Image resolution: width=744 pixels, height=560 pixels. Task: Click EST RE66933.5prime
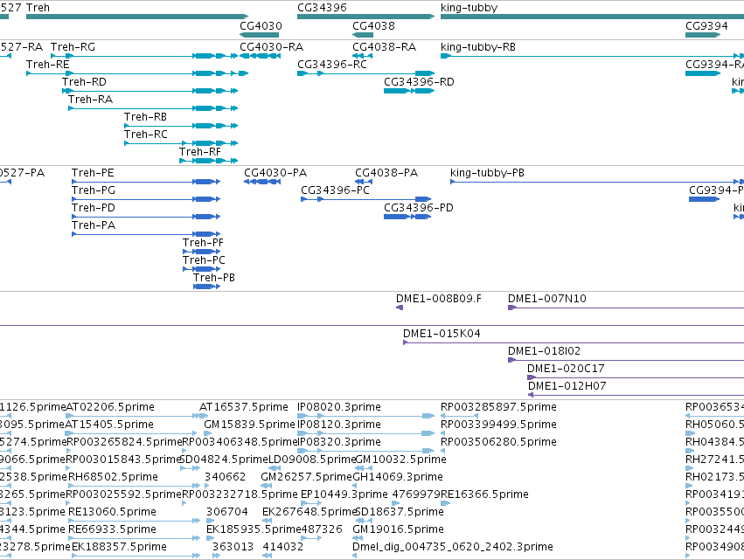[x=135, y=538]
